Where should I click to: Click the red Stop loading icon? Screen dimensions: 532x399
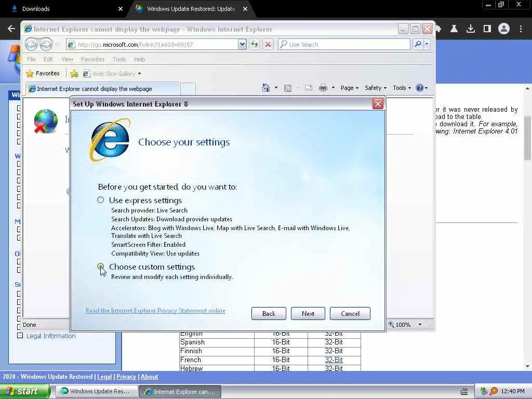[x=268, y=44]
